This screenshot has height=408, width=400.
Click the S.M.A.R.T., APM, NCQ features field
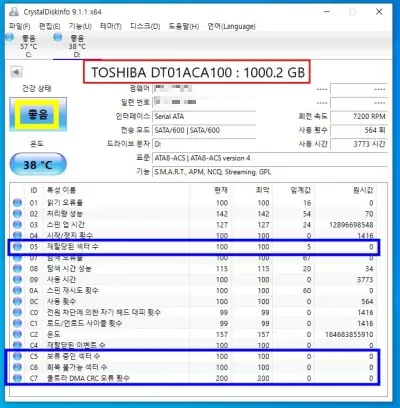270,172
